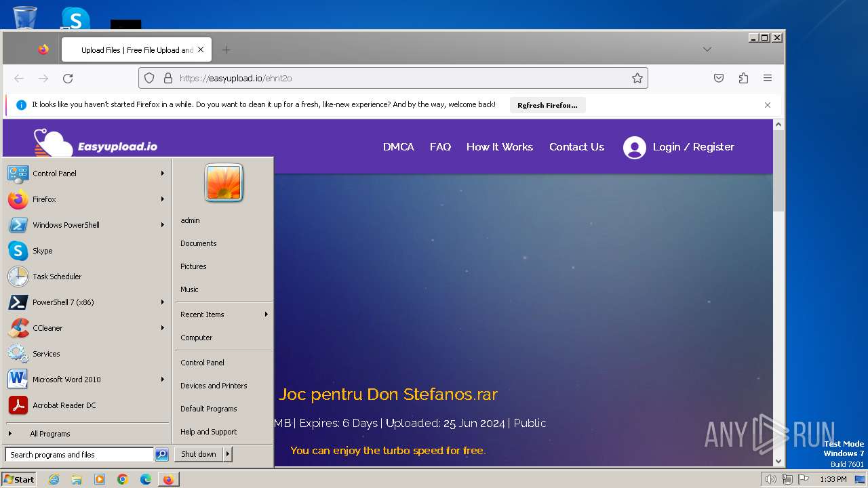
Task: Open the Save to Pocket icon
Action: pyautogui.click(x=719, y=78)
